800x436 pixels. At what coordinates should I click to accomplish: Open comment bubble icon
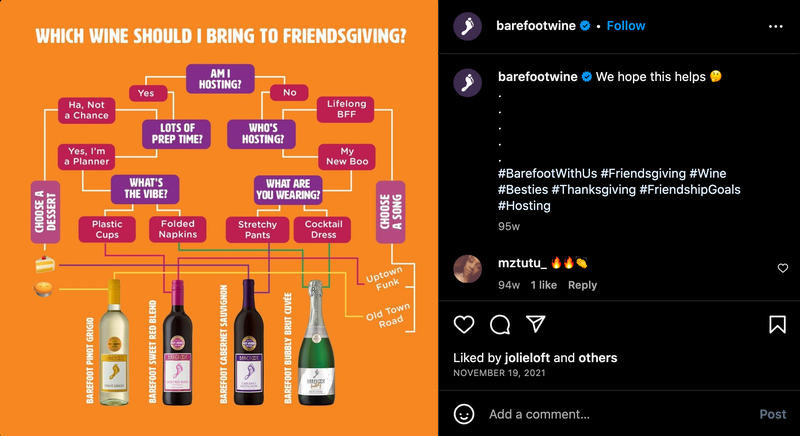click(500, 324)
